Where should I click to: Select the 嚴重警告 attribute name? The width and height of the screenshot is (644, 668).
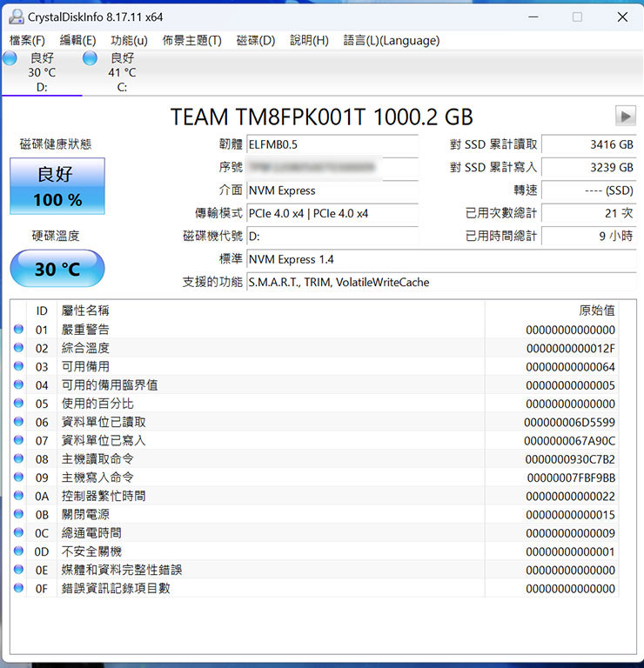[x=85, y=330]
